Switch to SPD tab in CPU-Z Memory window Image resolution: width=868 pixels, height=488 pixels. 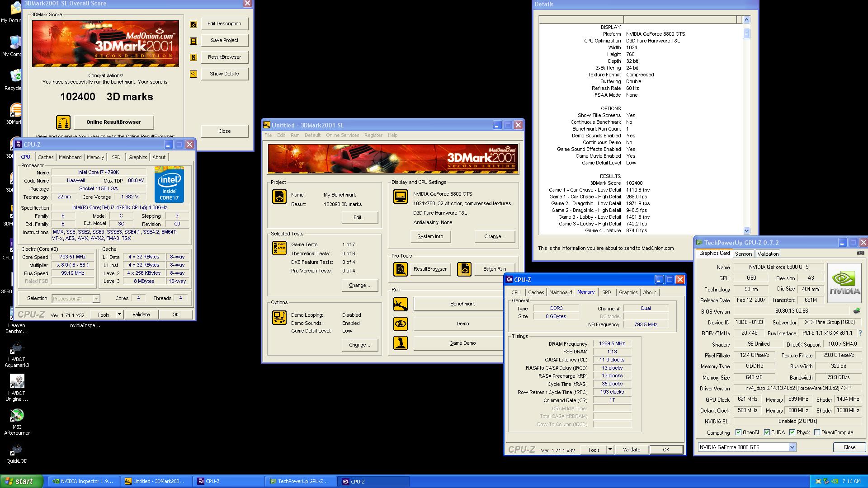click(x=606, y=292)
